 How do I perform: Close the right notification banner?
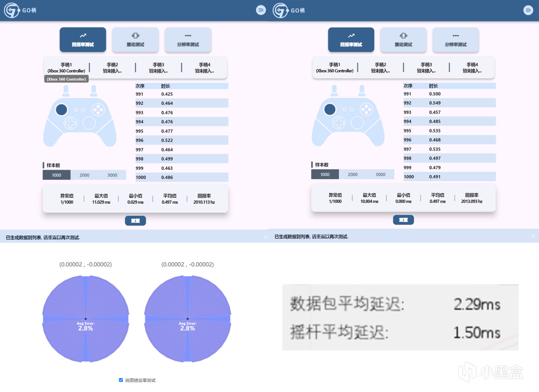533,236
